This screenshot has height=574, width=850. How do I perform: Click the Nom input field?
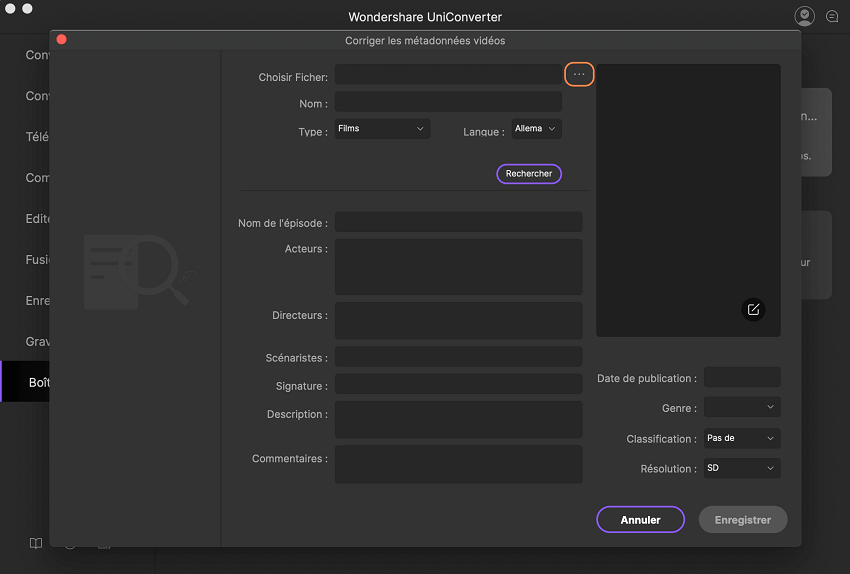point(448,101)
